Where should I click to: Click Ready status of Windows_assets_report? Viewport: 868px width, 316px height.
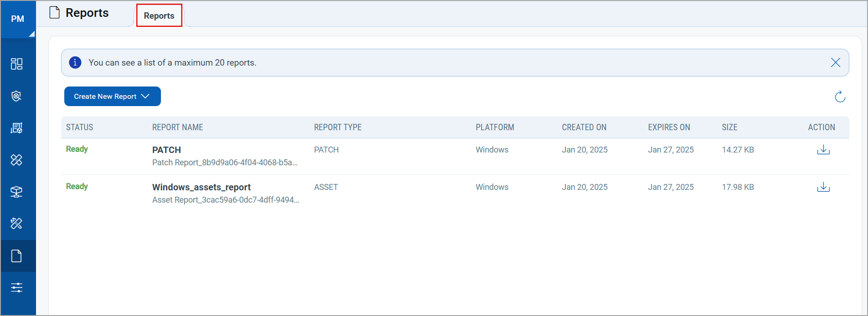tap(77, 187)
